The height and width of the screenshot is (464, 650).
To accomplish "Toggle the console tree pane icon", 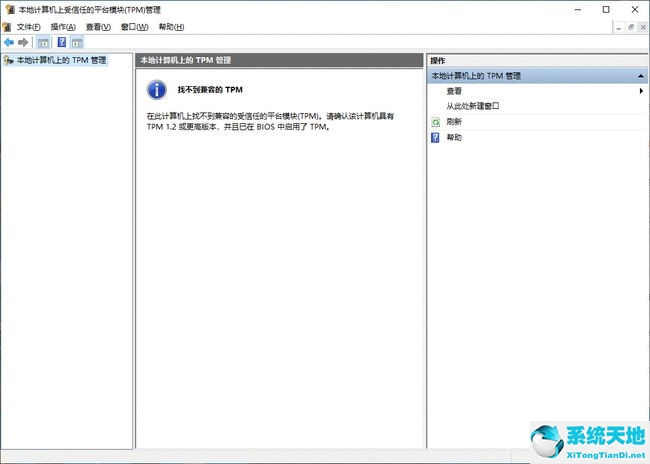I will [x=43, y=42].
